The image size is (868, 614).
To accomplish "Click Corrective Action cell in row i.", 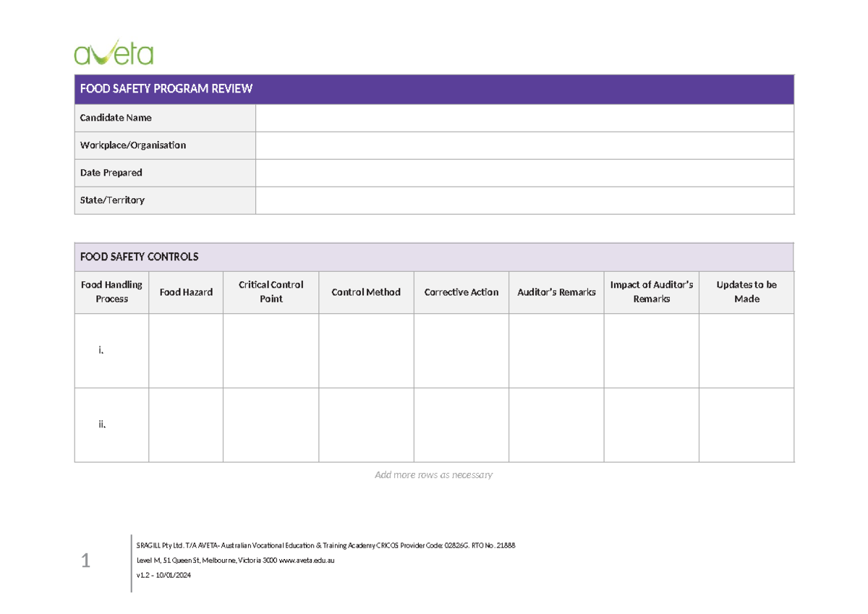I will tap(461, 351).
